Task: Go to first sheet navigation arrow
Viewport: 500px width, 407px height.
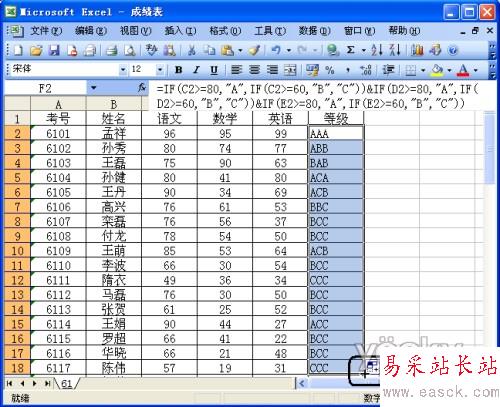Action: [x=9, y=383]
